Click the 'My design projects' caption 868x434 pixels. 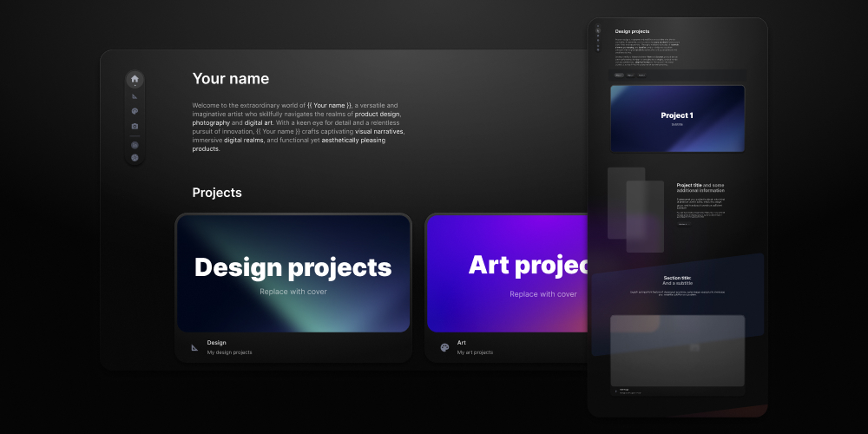[229, 352]
